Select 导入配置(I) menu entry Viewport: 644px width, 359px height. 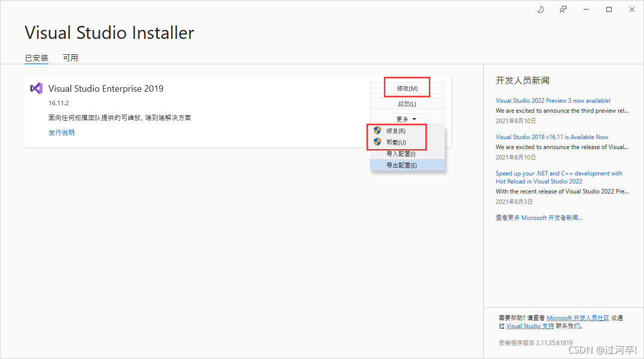pos(407,154)
